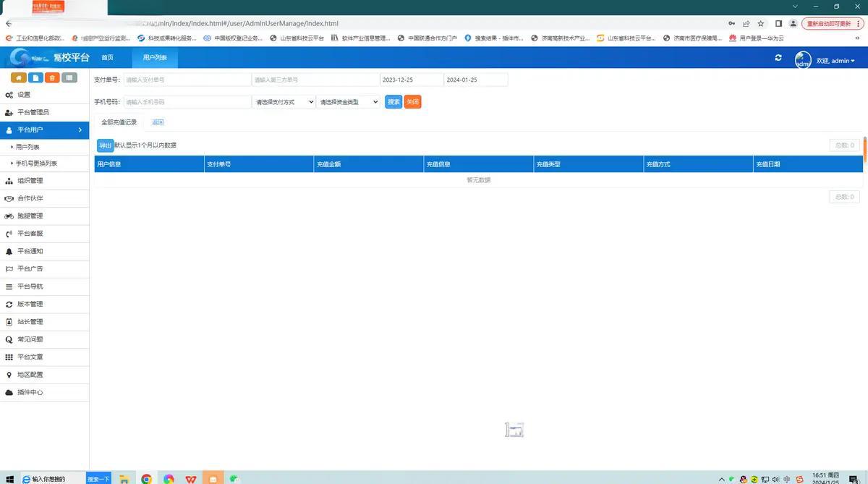Open 平台广告 in the sidebar
Image resolution: width=868 pixels, height=484 pixels.
(x=44, y=268)
